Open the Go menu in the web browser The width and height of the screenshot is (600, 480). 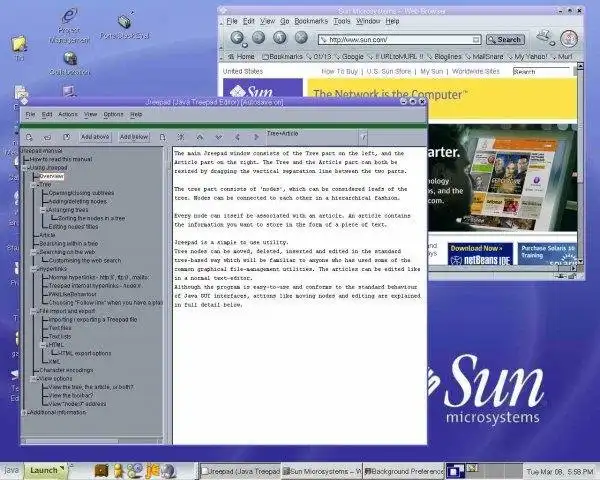coord(284,21)
